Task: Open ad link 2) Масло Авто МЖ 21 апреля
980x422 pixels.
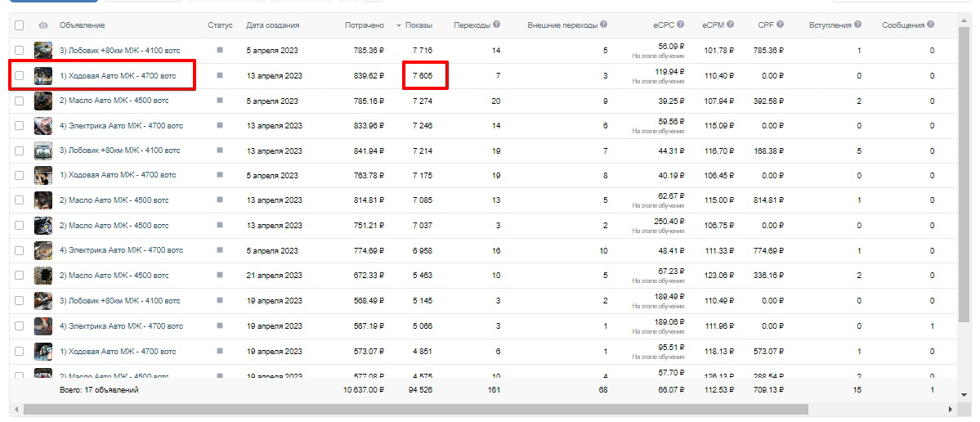Action: pos(114,275)
